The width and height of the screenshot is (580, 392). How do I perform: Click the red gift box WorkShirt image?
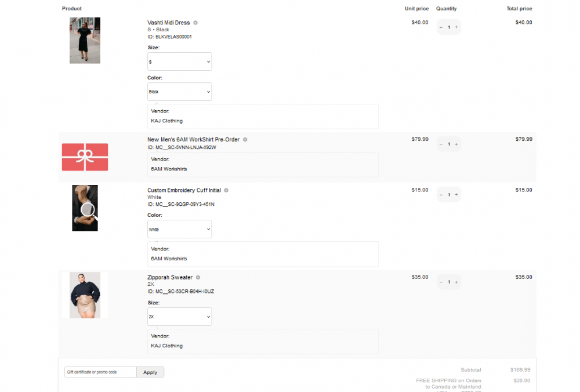[x=85, y=157]
